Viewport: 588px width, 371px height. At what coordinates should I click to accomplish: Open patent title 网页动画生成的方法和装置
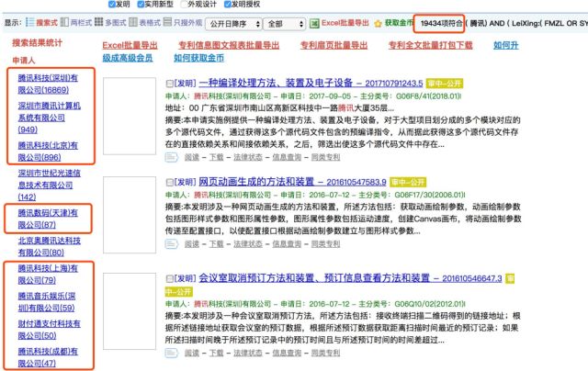pos(256,182)
